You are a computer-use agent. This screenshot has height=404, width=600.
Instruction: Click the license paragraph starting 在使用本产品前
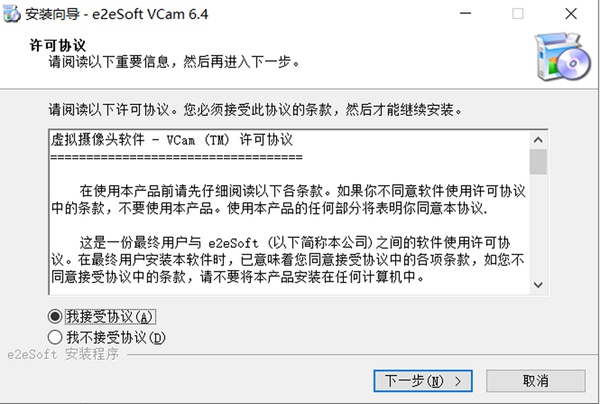tap(288, 199)
